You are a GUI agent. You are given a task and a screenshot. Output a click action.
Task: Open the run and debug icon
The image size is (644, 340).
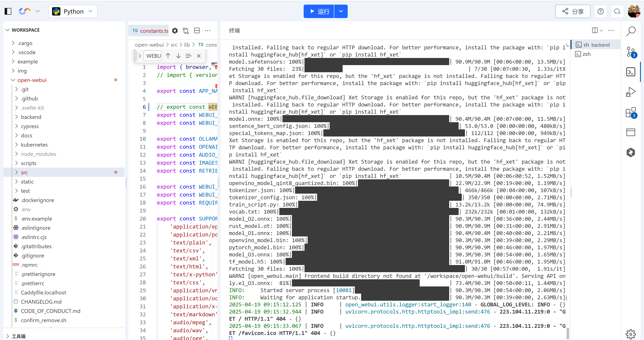click(631, 92)
